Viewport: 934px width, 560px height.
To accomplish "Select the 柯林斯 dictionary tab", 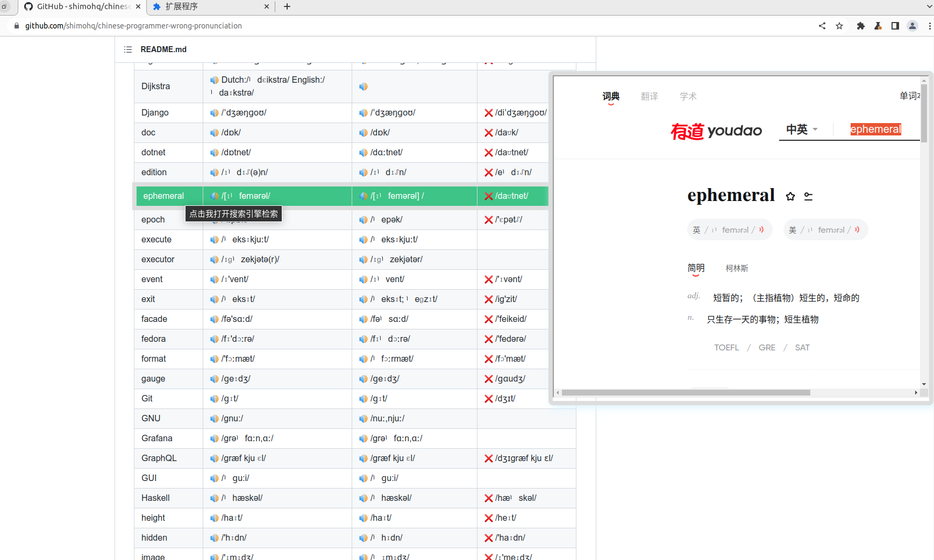I will 737,268.
